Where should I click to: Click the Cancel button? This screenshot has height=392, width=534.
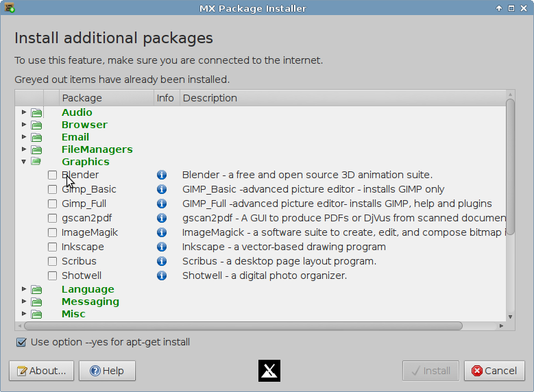point(494,371)
